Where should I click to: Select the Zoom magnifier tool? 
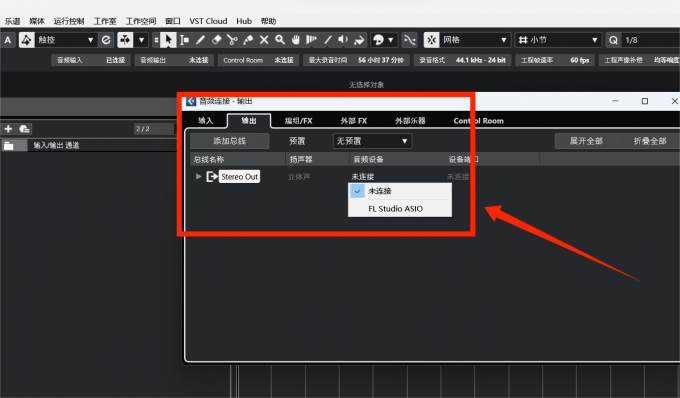point(280,40)
